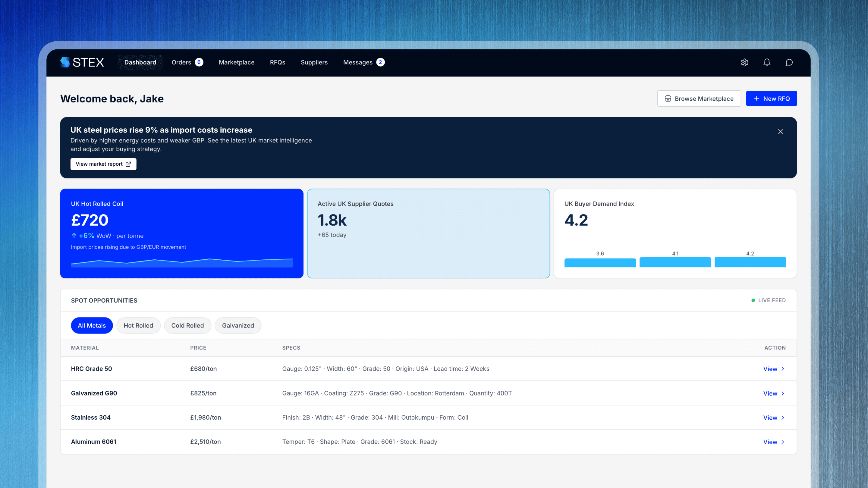Open the chat bubble icon
The image size is (868, 488).
(789, 62)
